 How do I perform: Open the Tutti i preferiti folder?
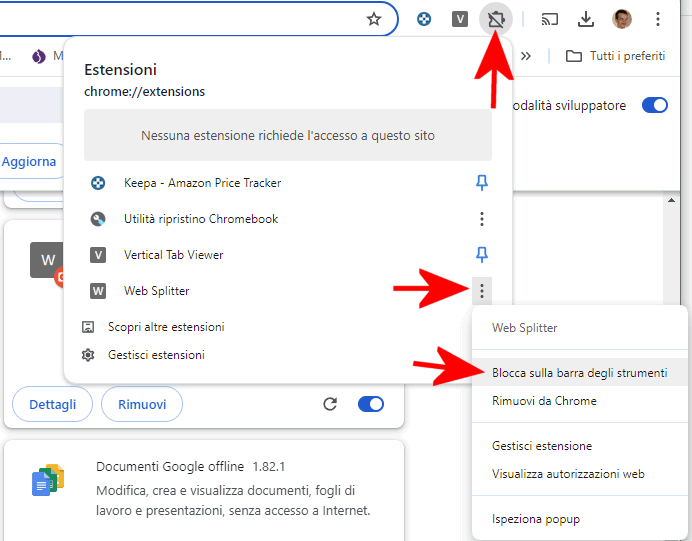[615, 56]
